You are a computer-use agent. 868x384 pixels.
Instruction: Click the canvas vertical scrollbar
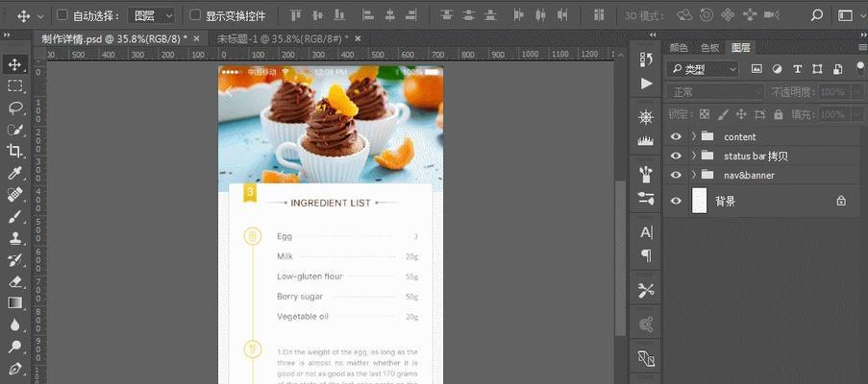tap(621, 258)
